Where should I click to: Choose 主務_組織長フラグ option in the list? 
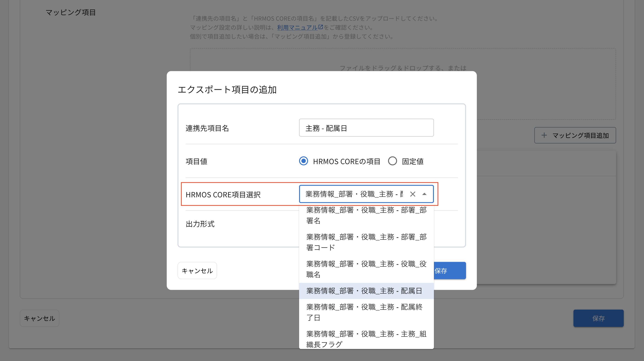tap(366, 339)
